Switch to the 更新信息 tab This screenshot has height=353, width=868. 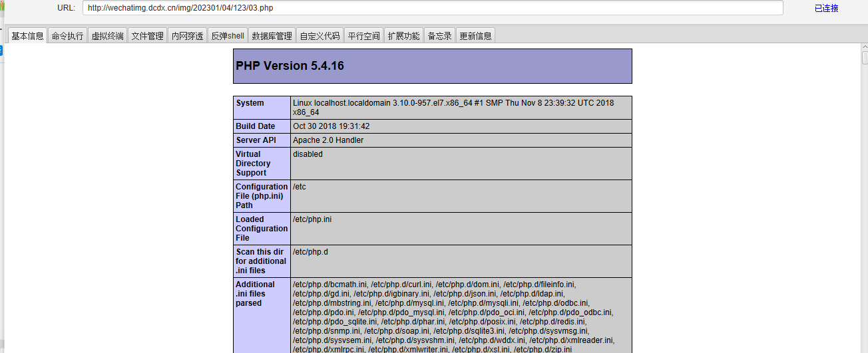(475, 36)
